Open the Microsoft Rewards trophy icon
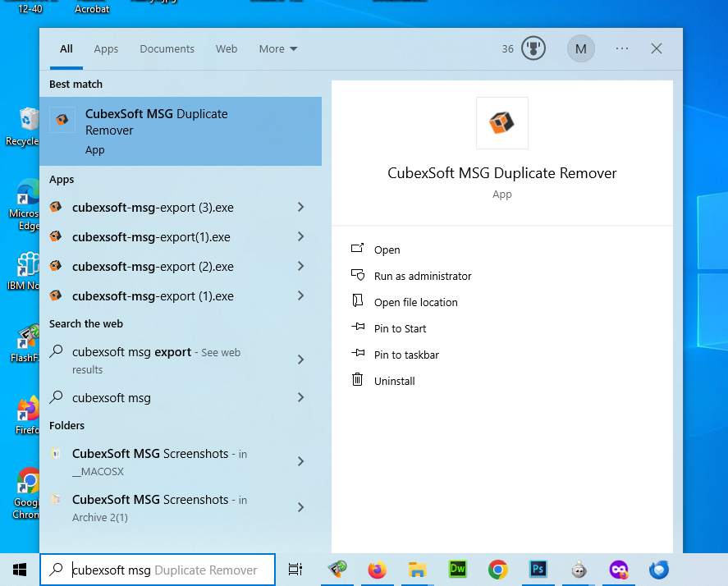 [x=533, y=49]
